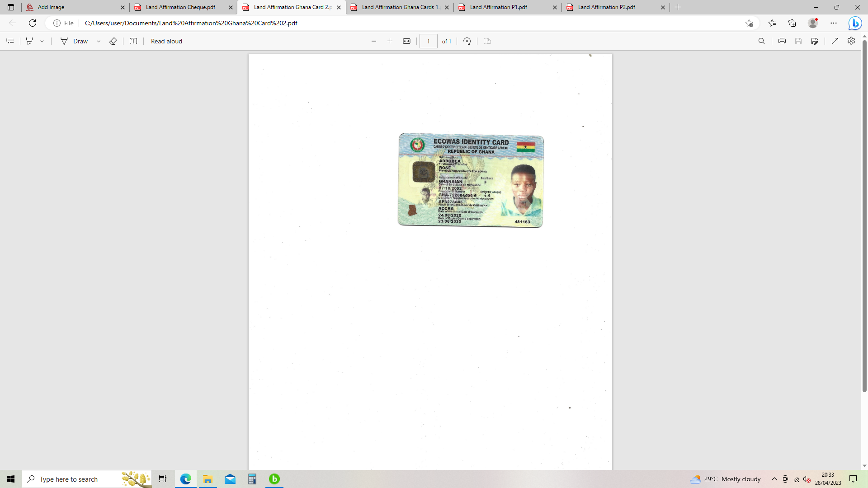Click the address bar file path
The image size is (868, 488).
tap(191, 23)
